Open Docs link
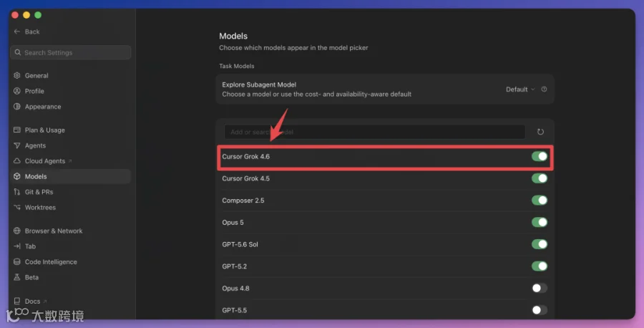644x328 pixels. [x=71, y=301]
